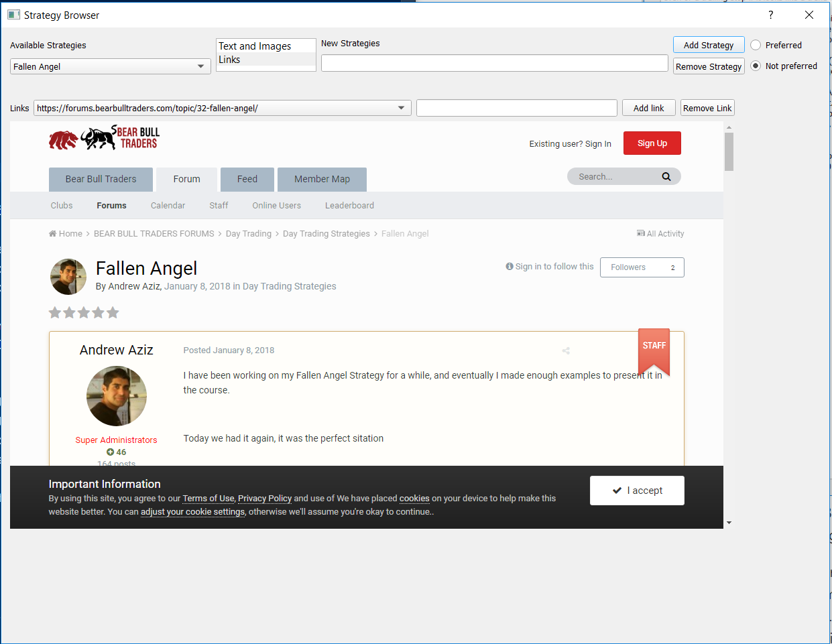Click the Add link button

649,108
